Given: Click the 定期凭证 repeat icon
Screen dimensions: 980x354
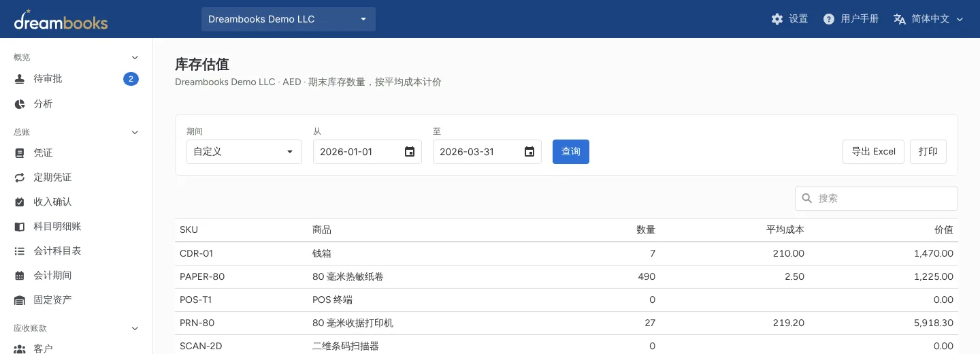Looking at the screenshot, I should 20,178.
